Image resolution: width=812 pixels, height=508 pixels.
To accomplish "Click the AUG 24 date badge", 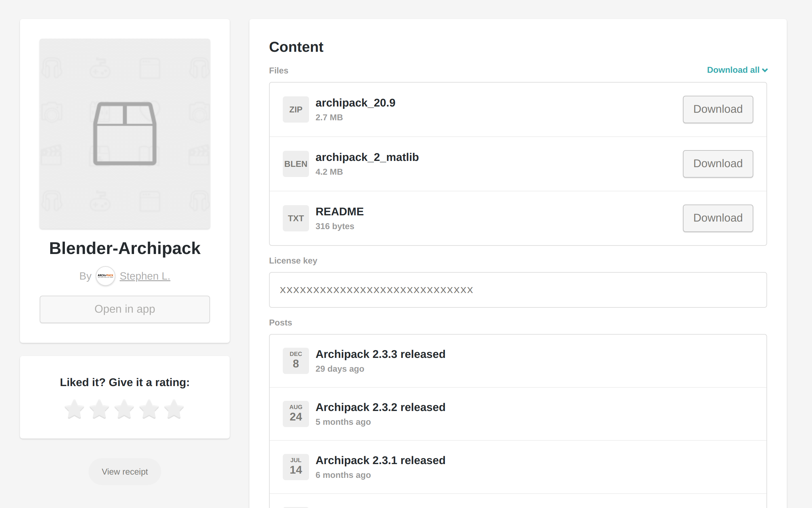I will [x=296, y=414].
